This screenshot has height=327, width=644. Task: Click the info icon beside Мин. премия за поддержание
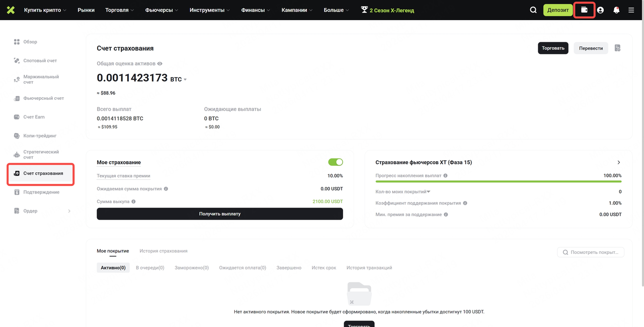pyautogui.click(x=446, y=215)
